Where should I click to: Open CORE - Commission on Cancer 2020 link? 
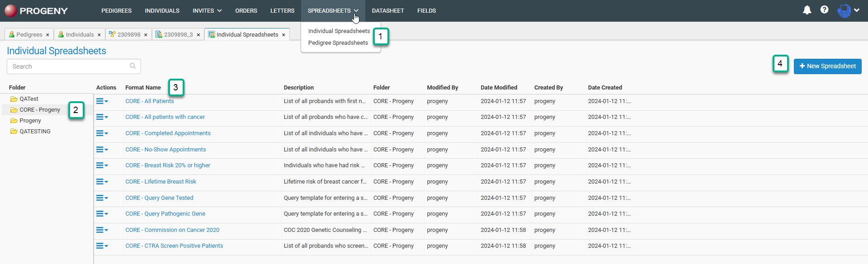click(172, 230)
